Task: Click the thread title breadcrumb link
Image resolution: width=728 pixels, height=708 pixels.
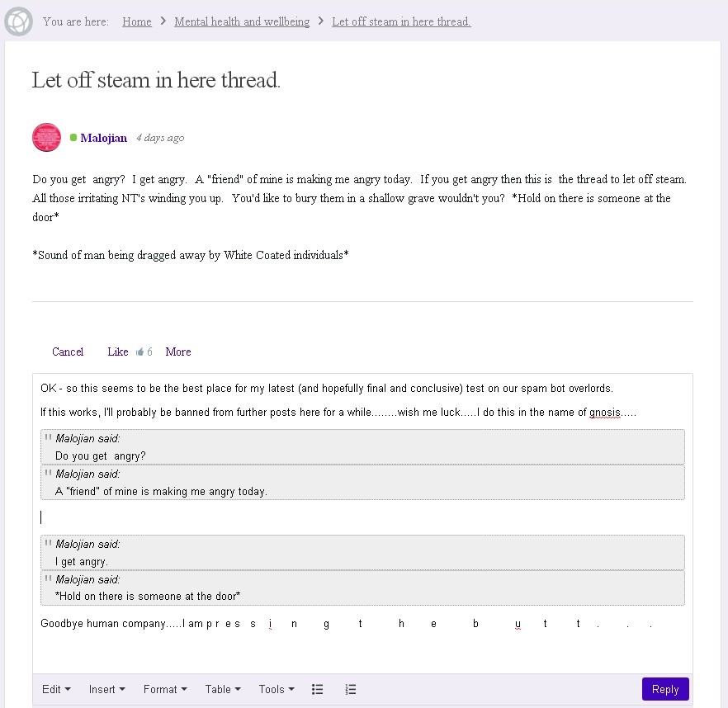Action: 401,21
